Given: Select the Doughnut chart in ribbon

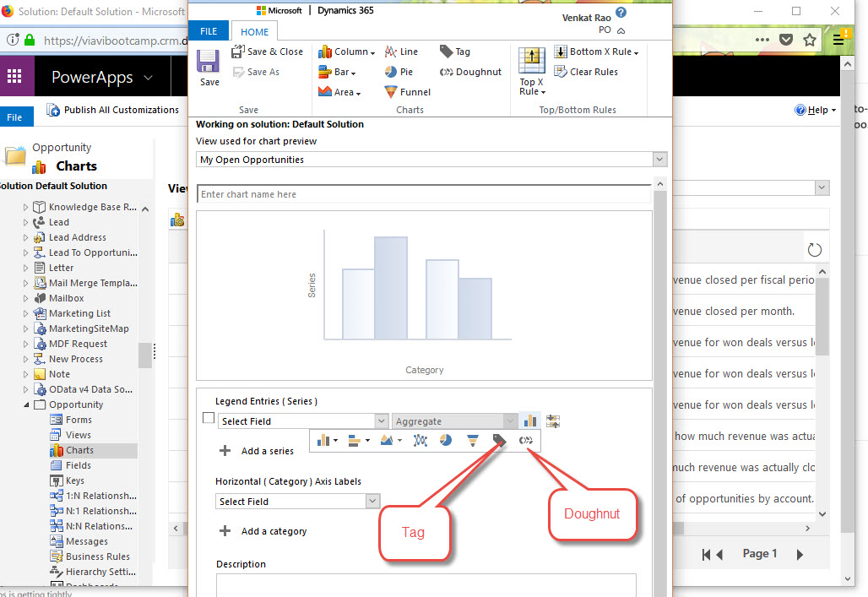Looking at the screenshot, I should coord(470,72).
